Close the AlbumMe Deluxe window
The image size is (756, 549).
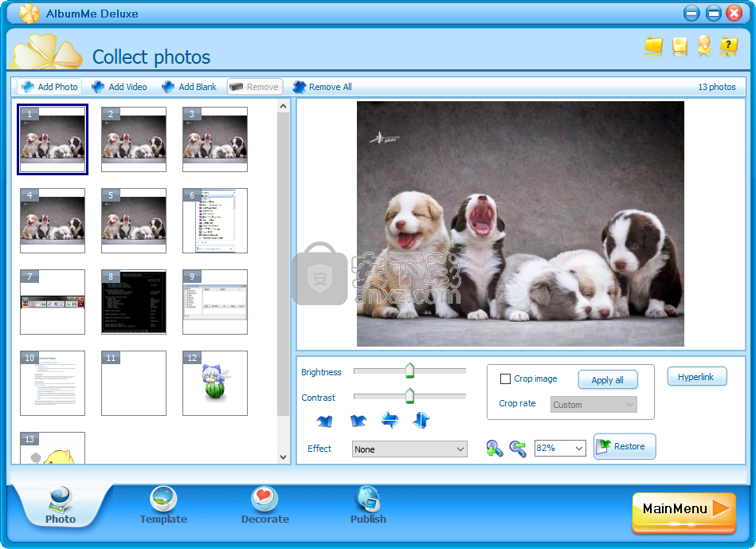coord(734,13)
